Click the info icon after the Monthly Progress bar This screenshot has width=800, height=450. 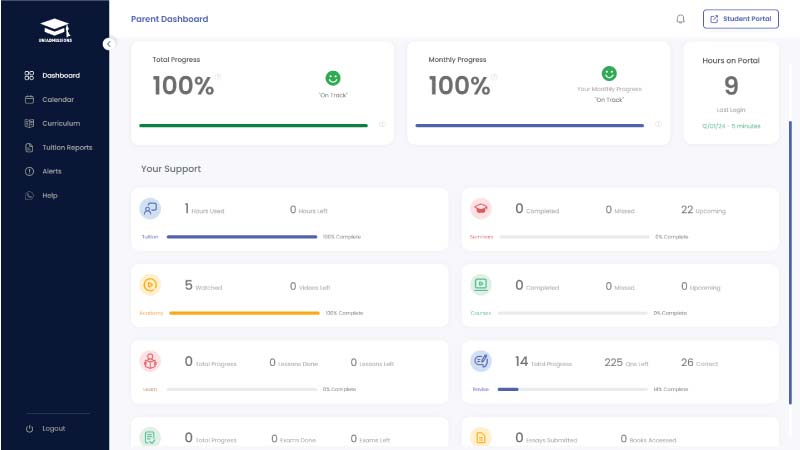(658, 124)
